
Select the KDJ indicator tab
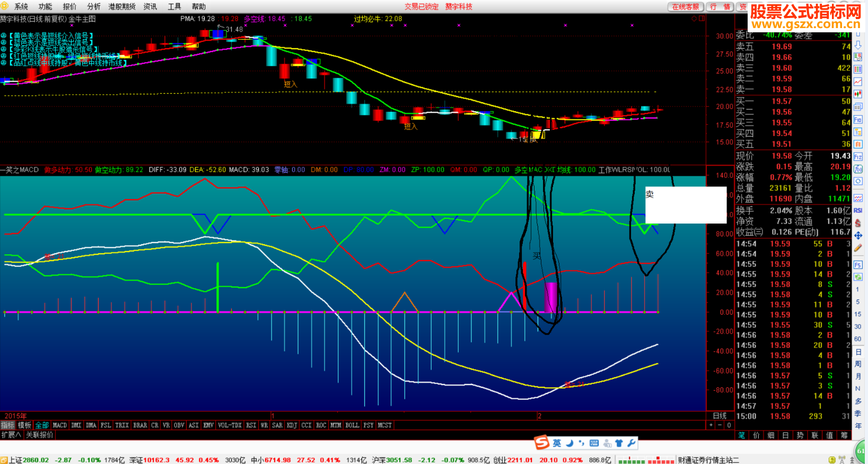[292, 425]
